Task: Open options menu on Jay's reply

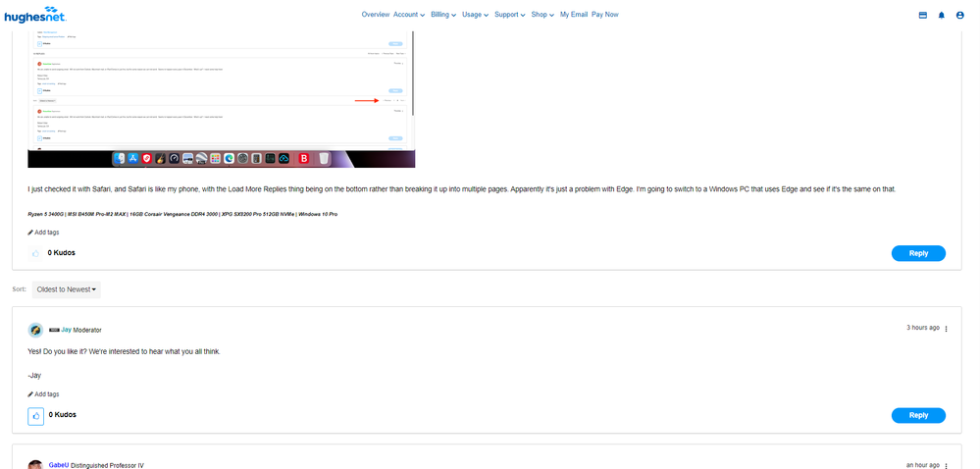Action: coord(947,329)
